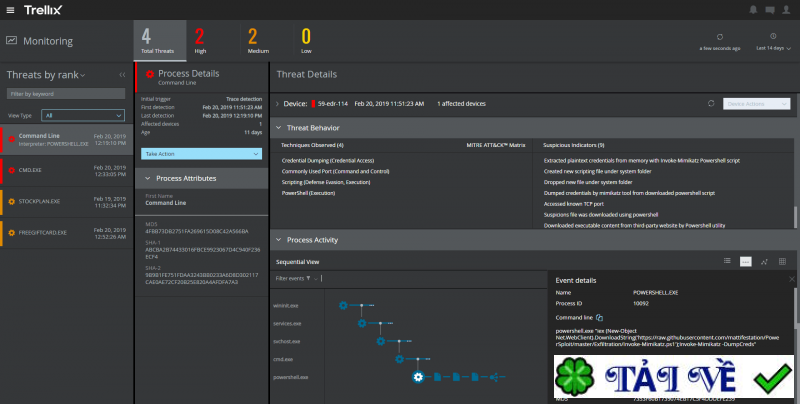Click the wininit.exe gear node in the process tree
This screenshot has height=404, width=800.
pos(343,304)
